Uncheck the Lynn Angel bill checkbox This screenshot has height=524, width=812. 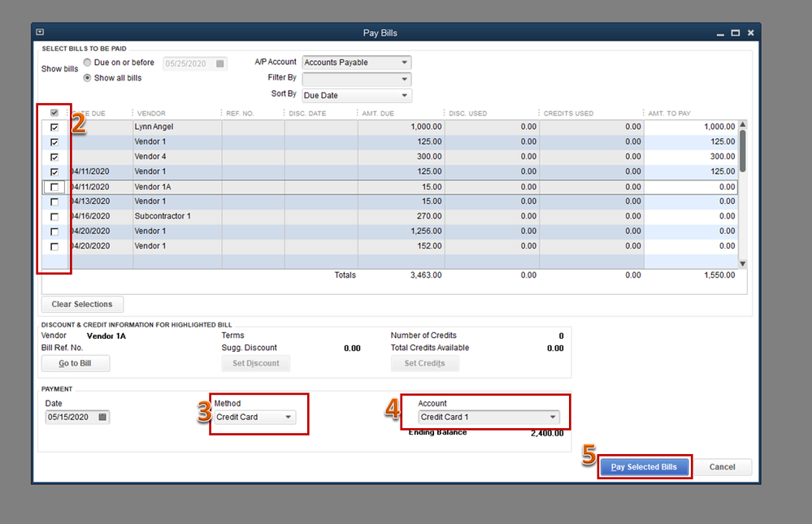[54, 127]
